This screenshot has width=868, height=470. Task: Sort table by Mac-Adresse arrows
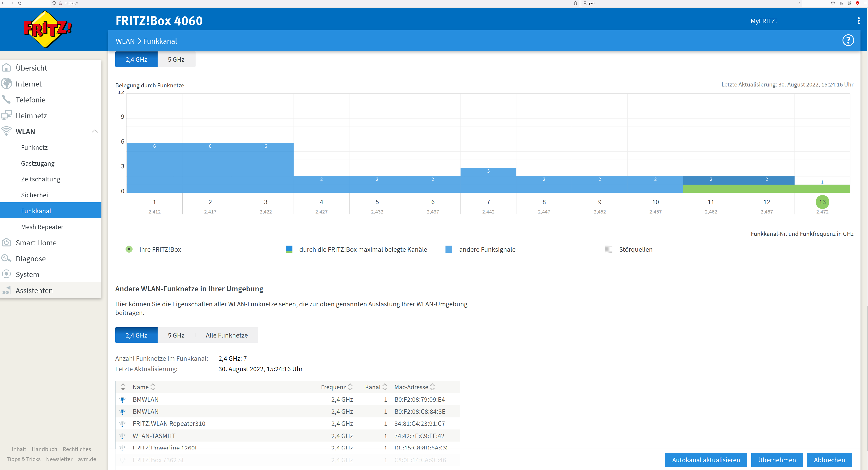coord(432,387)
